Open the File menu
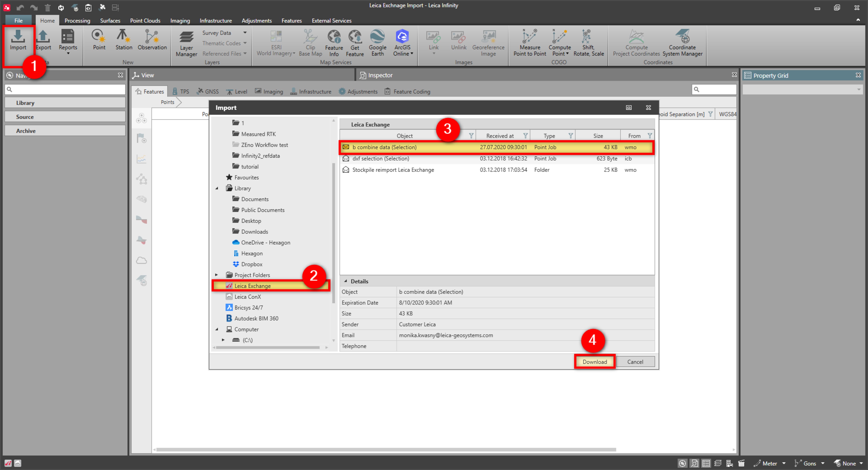Image resolution: width=868 pixels, height=470 pixels. (19, 21)
